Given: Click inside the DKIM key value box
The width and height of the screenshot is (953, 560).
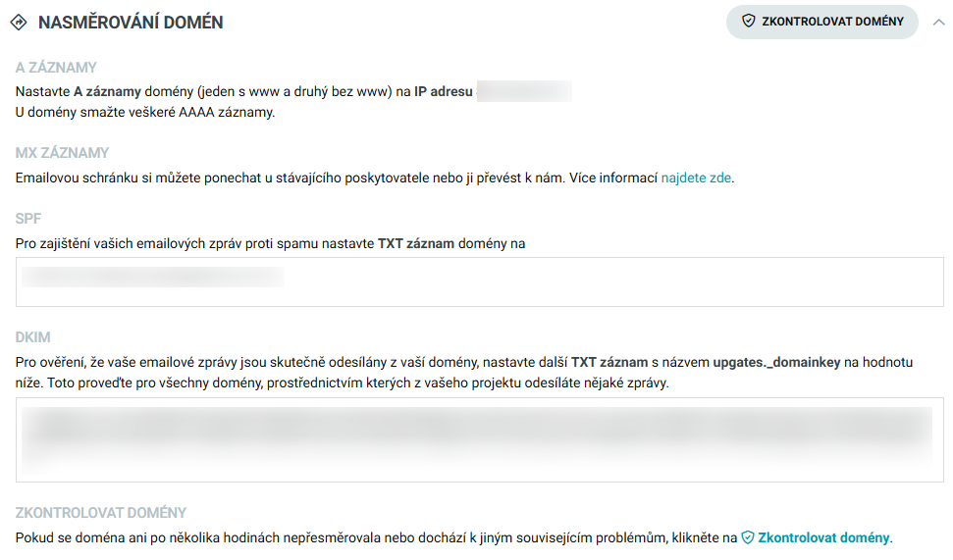Looking at the screenshot, I should [x=480, y=439].
